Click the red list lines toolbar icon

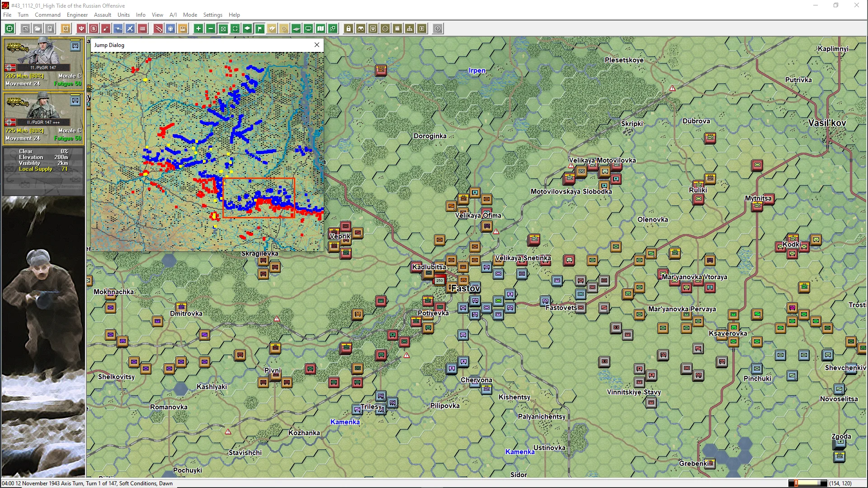tap(142, 29)
